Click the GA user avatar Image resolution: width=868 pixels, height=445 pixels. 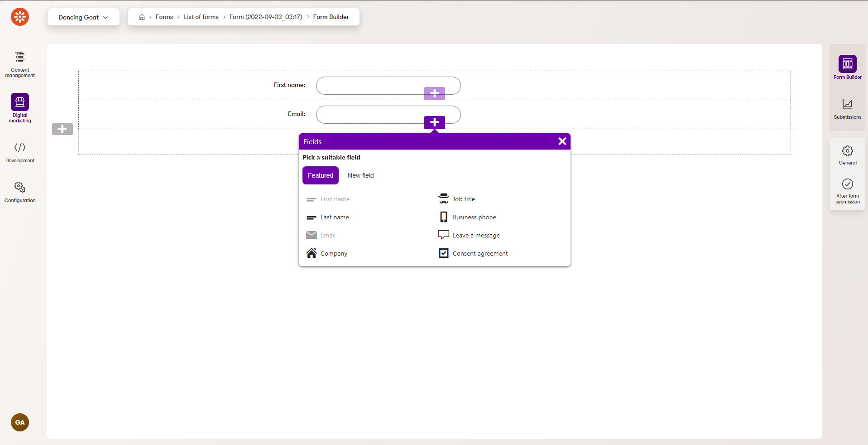20,422
